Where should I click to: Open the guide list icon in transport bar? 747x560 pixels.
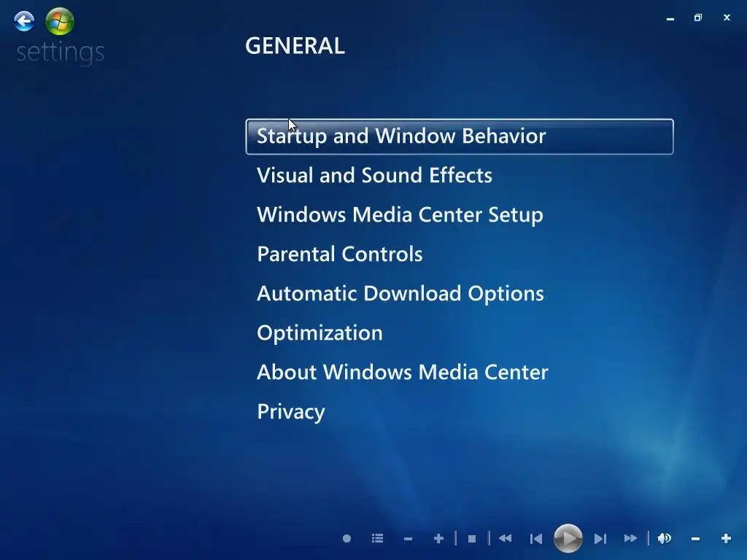click(377, 539)
